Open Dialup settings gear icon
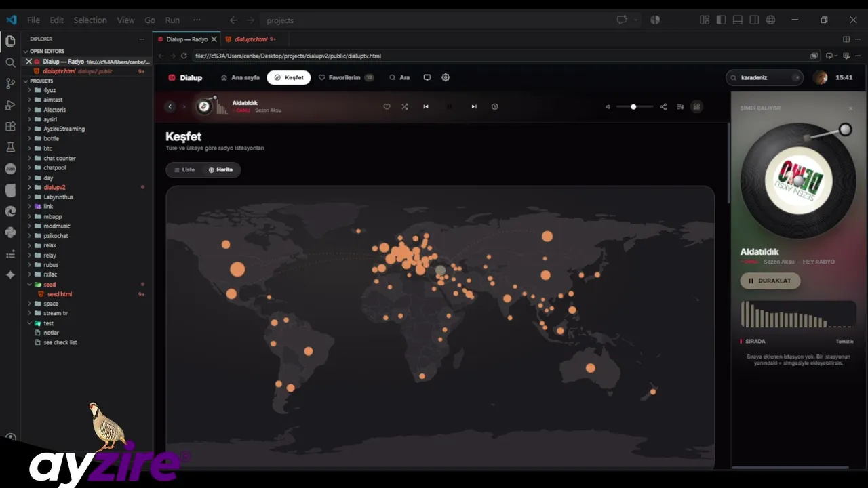 (x=446, y=77)
